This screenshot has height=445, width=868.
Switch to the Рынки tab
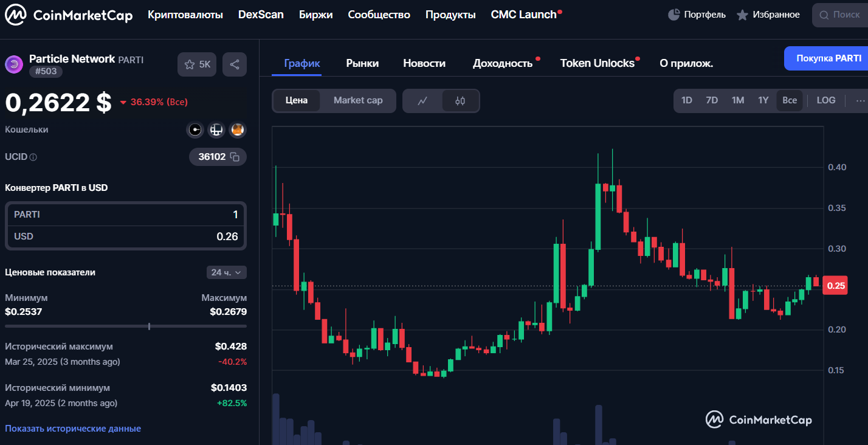point(362,63)
